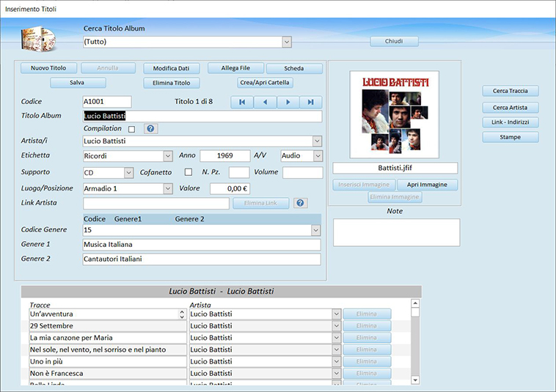Click the Valore field 0,00 €
The height and width of the screenshot is (392, 556).
point(230,189)
